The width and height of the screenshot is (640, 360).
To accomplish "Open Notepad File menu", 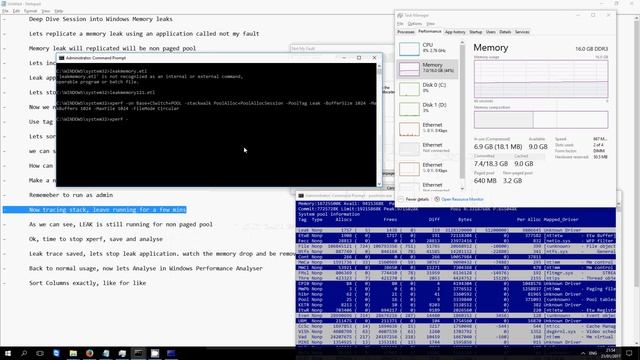I will [5, 11].
